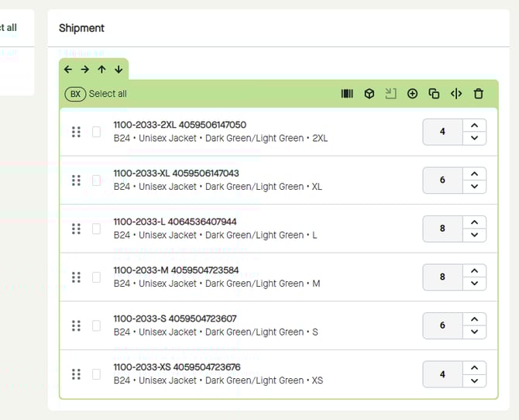This screenshot has height=420, width=519.
Task: Select the 1100-2033-XS row checkbox
Action: (97, 374)
